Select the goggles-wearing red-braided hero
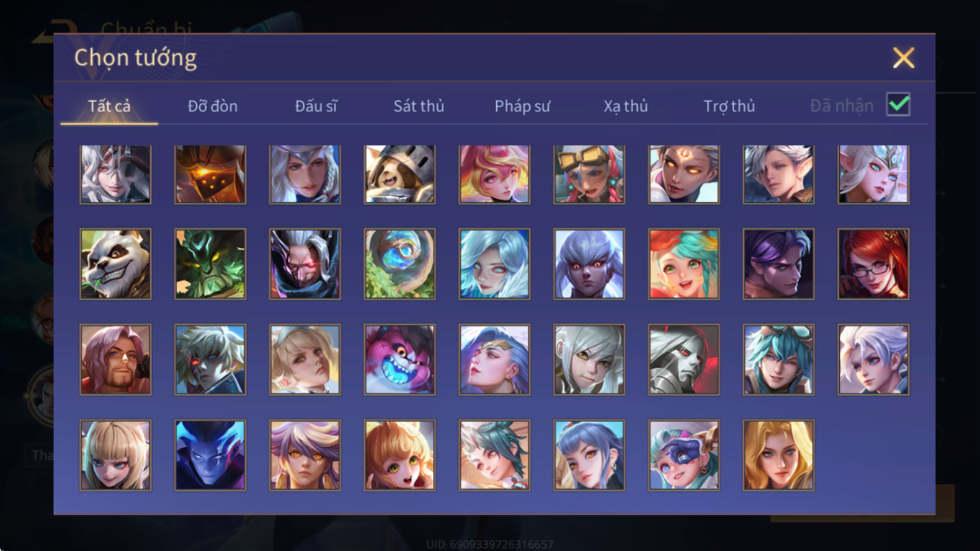 point(589,174)
